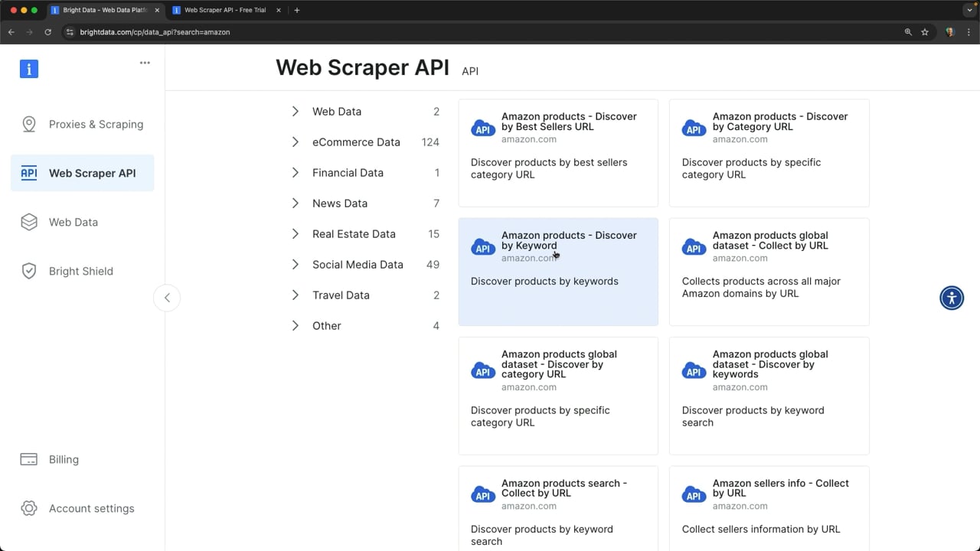This screenshot has height=551, width=980.
Task: Open browser zoom magnifier icon
Action: point(908,32)
